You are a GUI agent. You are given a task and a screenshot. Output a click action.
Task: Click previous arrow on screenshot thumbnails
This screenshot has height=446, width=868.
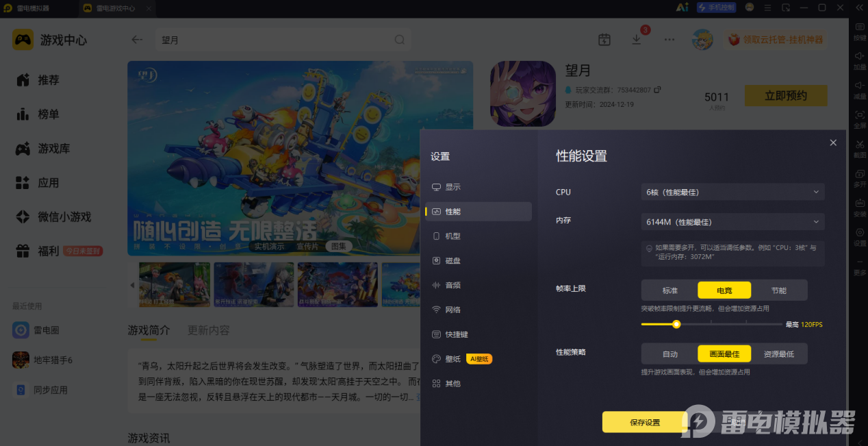click(x=133, y=284)
